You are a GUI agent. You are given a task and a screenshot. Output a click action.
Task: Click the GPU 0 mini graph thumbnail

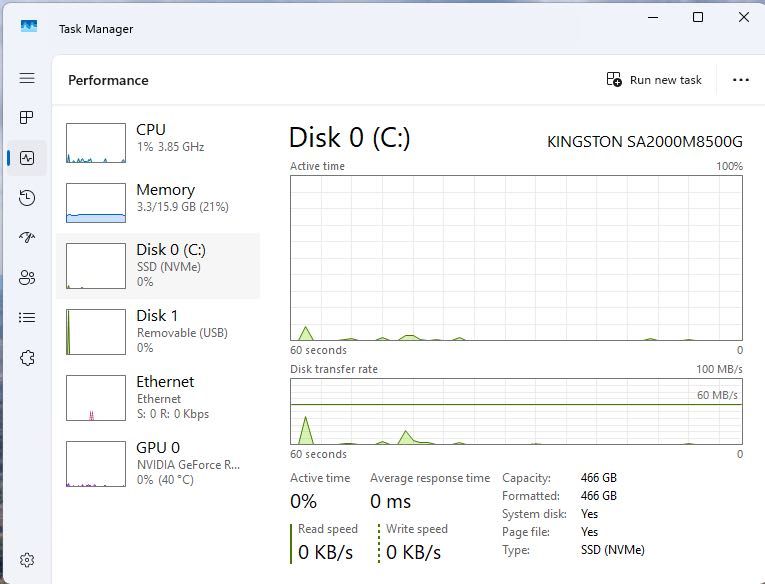pyautogui.click(x=96, y=463)
